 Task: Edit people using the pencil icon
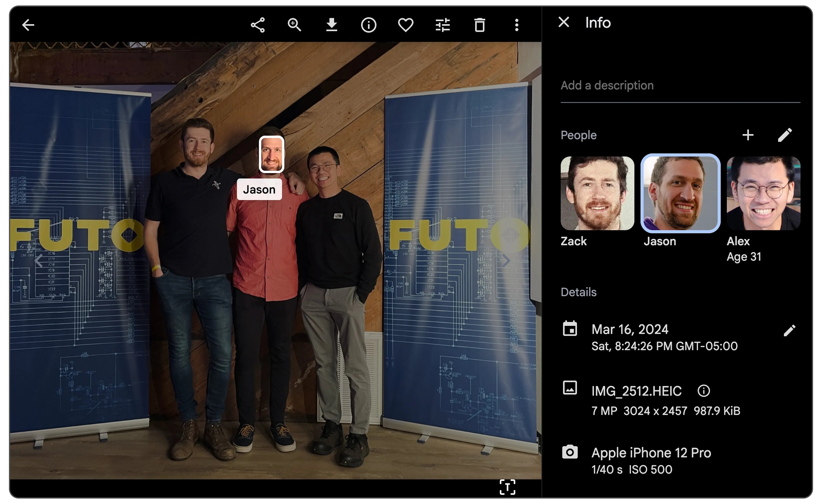(x=785, y=135)
